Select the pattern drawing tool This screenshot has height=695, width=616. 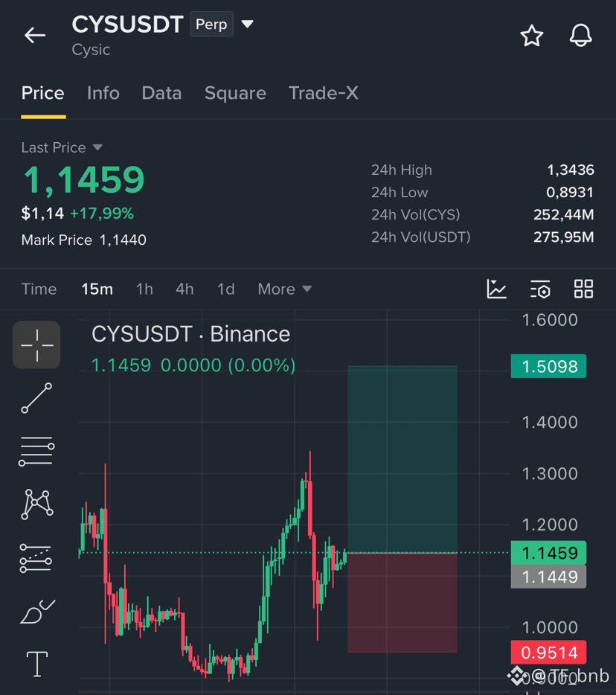36,505
